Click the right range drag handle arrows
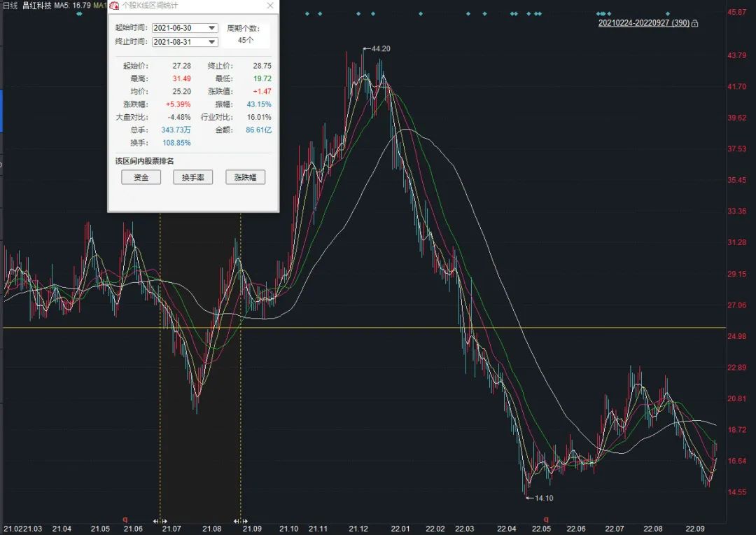This screenshot has width=756, height=535. [x=241, y=521]
